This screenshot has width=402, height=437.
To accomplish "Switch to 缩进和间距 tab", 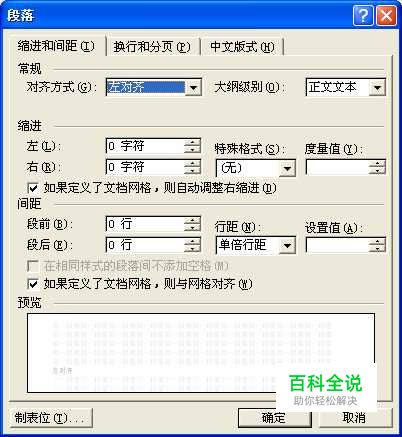I will 56,46.
